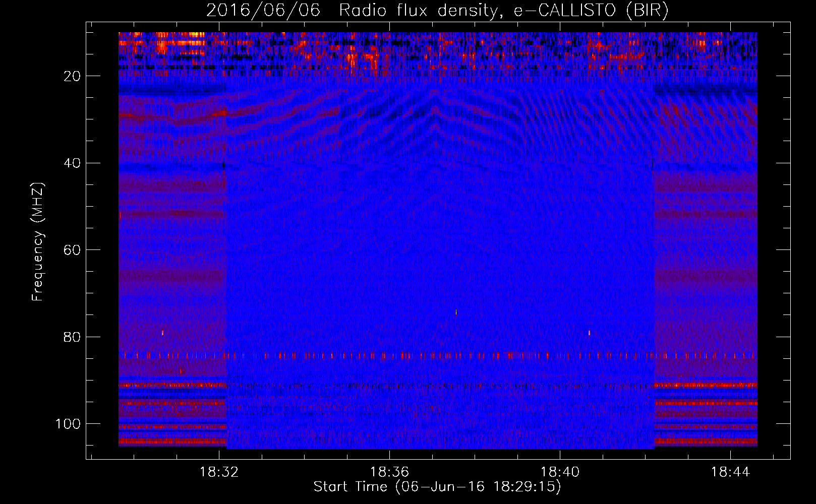Click the dashed red line near 85 MHz
The height and width of the screenshot is (504, 816).
pos(438,356)
